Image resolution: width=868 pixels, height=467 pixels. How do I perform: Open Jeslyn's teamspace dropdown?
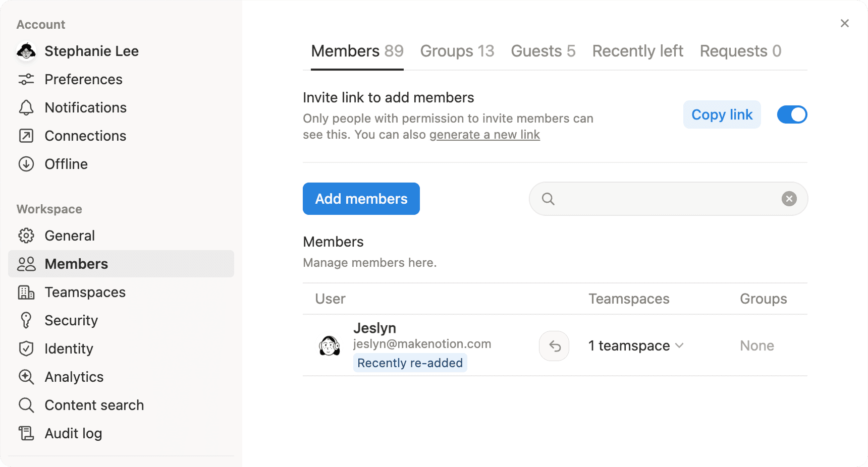point(635,346)
